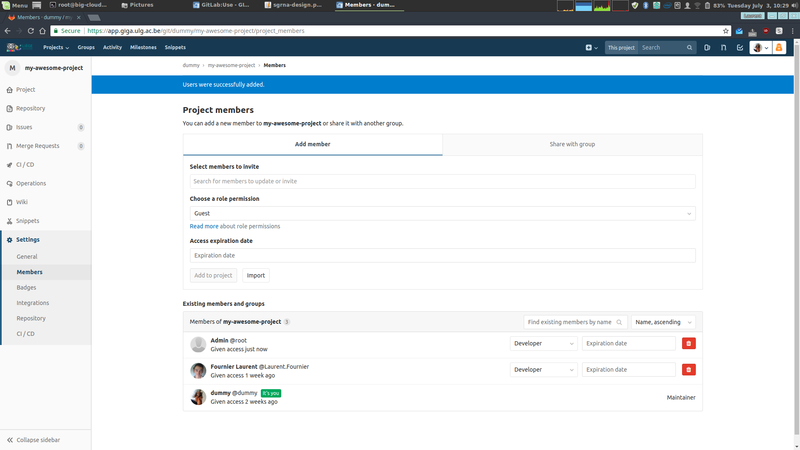
Task: Open Merge Requests icon in top navbar
Action: (x=723, y=47)
